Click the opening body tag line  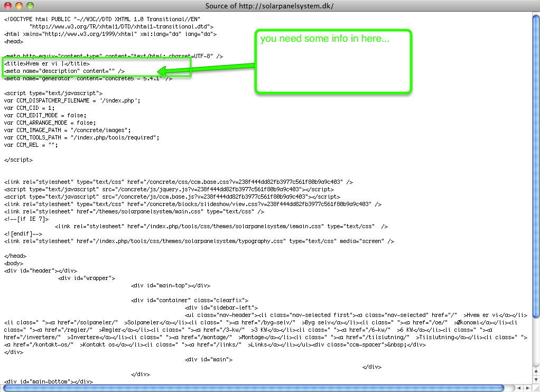14,264
